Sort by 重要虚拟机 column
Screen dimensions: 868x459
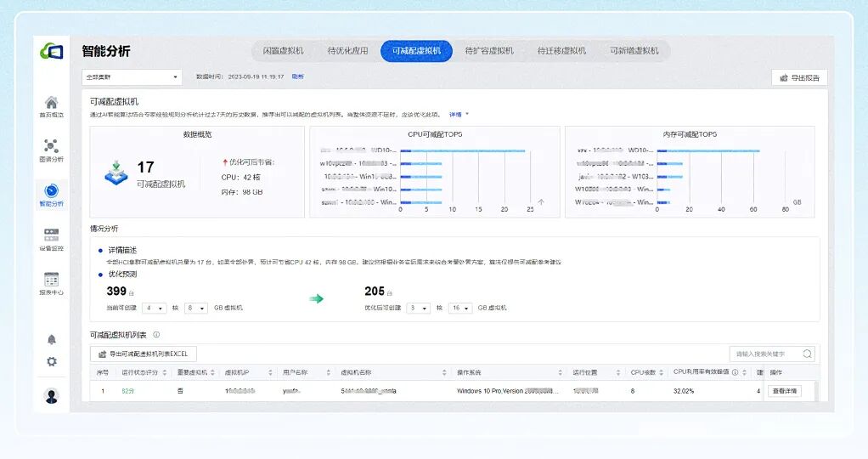tap(212, 372)
